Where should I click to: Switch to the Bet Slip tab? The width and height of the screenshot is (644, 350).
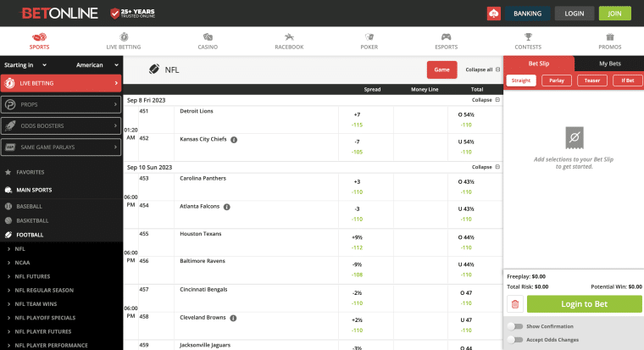[x=538, y=64]
